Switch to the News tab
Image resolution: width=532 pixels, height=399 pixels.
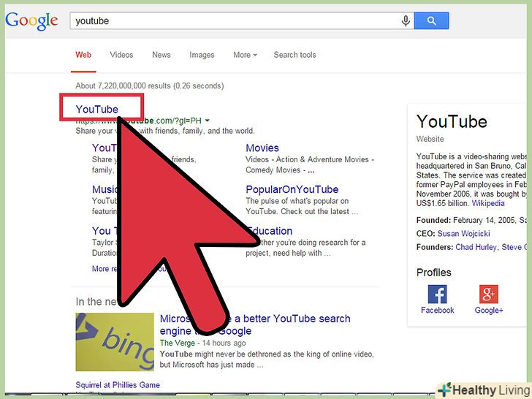click(161, 55)
